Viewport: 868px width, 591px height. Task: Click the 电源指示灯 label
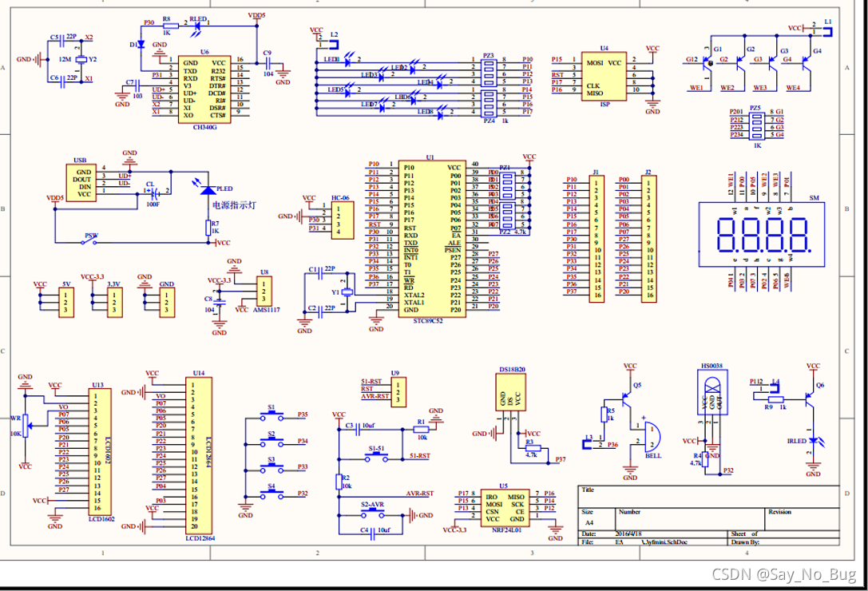234,205
